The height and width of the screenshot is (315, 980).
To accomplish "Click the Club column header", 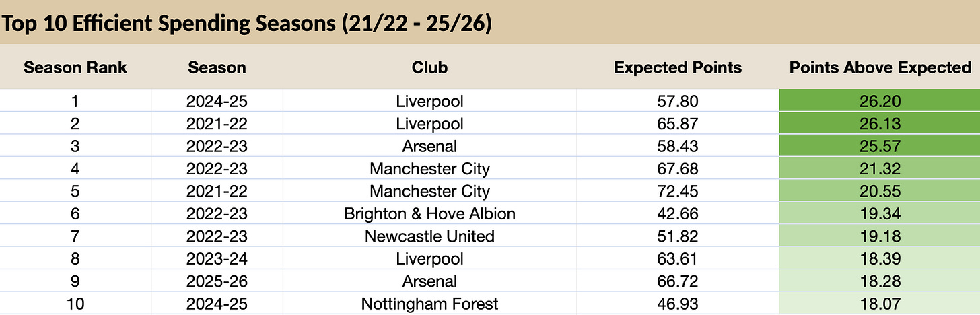I will 429,67.
